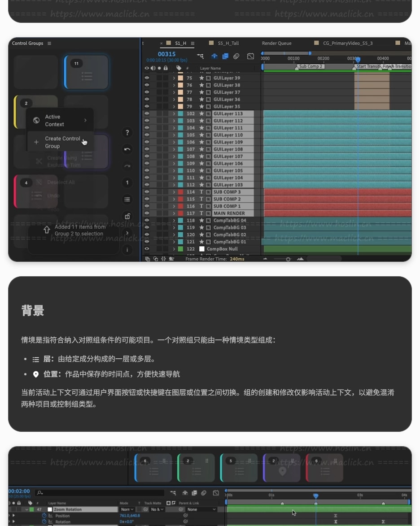This screenshot has width=420, height=526.
Task: Click the second bottom-left timeline pane icon
Action: click(155, 259)
